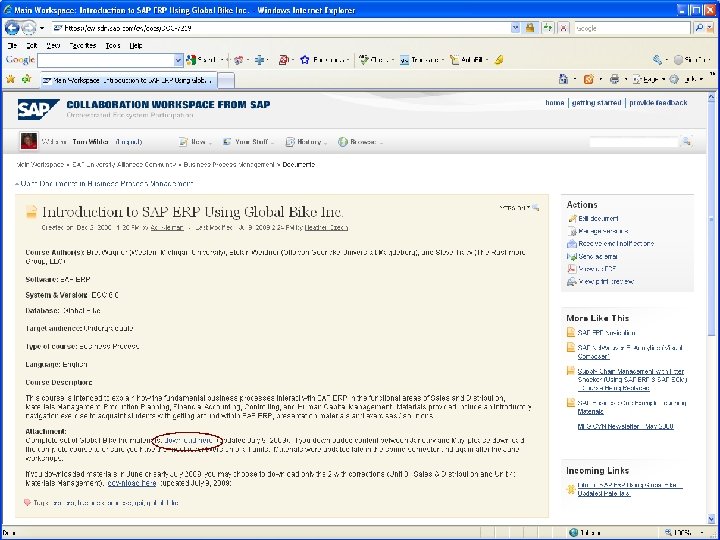The image size is (720, 540).
Task: Click the Favorites Center yellow star
Action: [10, 79]
